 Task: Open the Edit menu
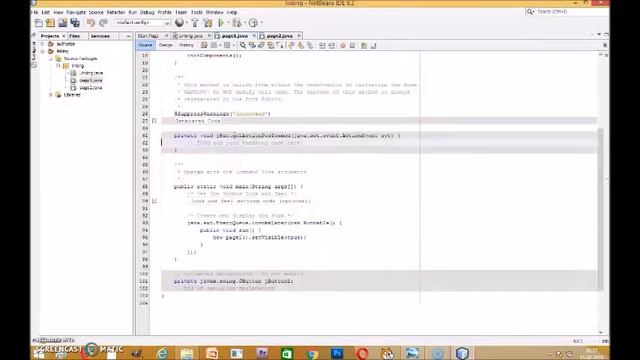46,12
